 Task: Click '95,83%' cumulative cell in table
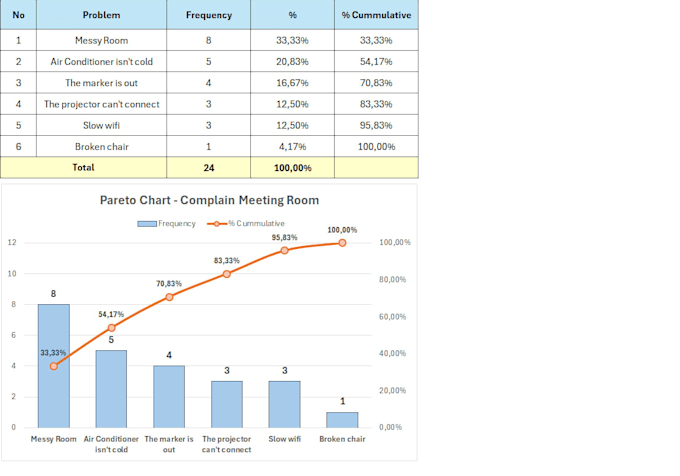tap(376, 125)
